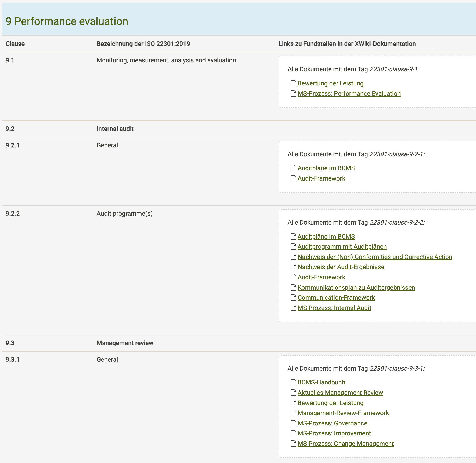Open MS-Prozess: Governance link

(x=332, y=423)
